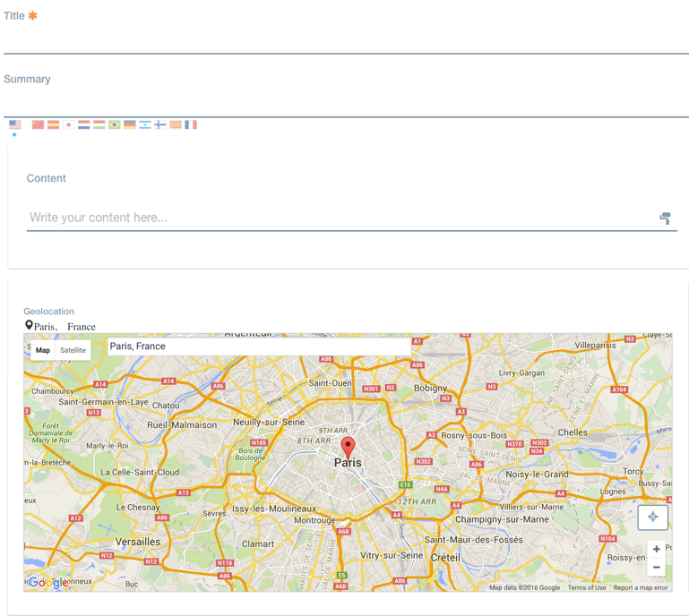Image resolution: width=689 pixels, height=616 pixels.
Task: Click the Clamart map label
Action: click(258, 543)
